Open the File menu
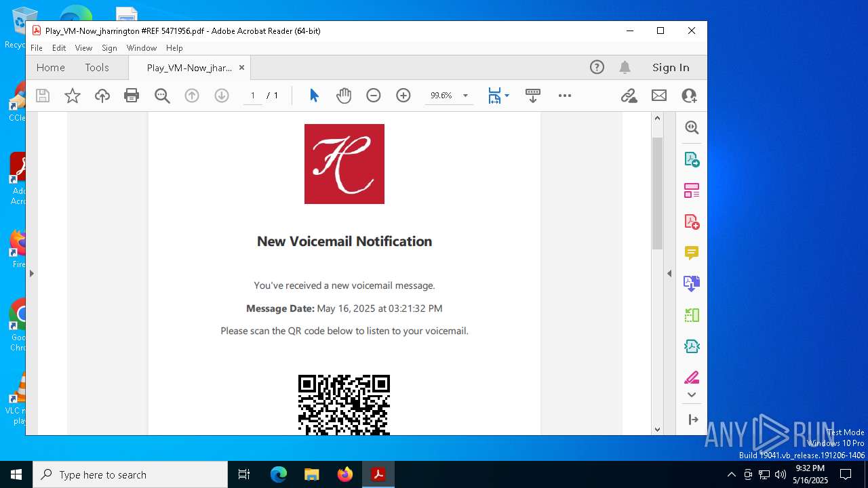This screenshot has width=868, height=488. (x=37, y=48)
